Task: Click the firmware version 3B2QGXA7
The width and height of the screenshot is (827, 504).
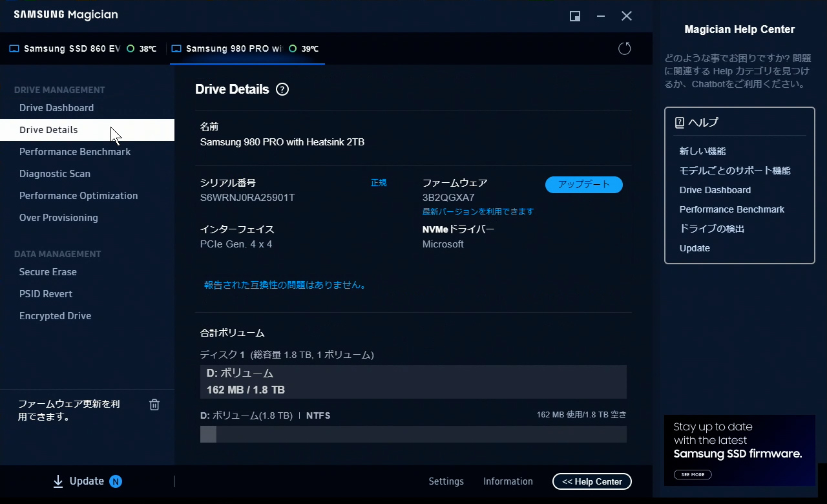Action: (x=448, y=198)
